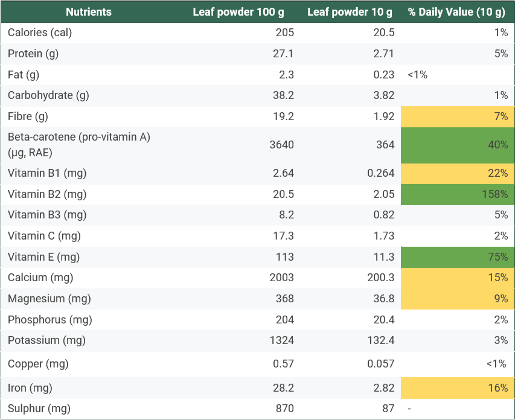Click the 0.057 Copper value cell
The image size is (515, 420).
coord(381,364)
